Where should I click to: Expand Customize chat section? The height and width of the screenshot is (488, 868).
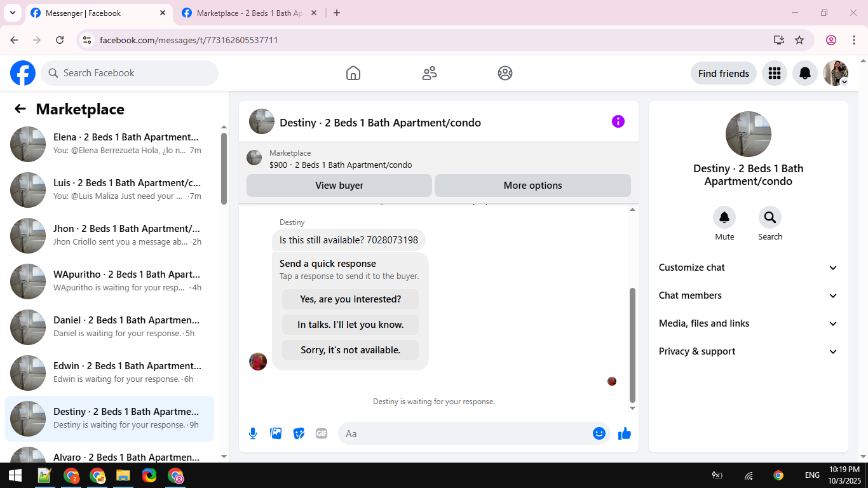(748, 268)
